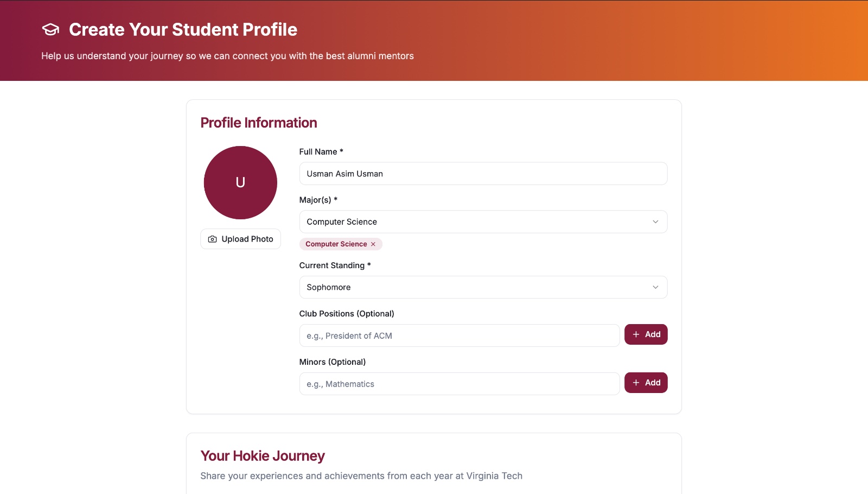The width and height of the screenshot is (868, 494).
Task: Click into the Minors input box
Action: [x=459, y=384]
